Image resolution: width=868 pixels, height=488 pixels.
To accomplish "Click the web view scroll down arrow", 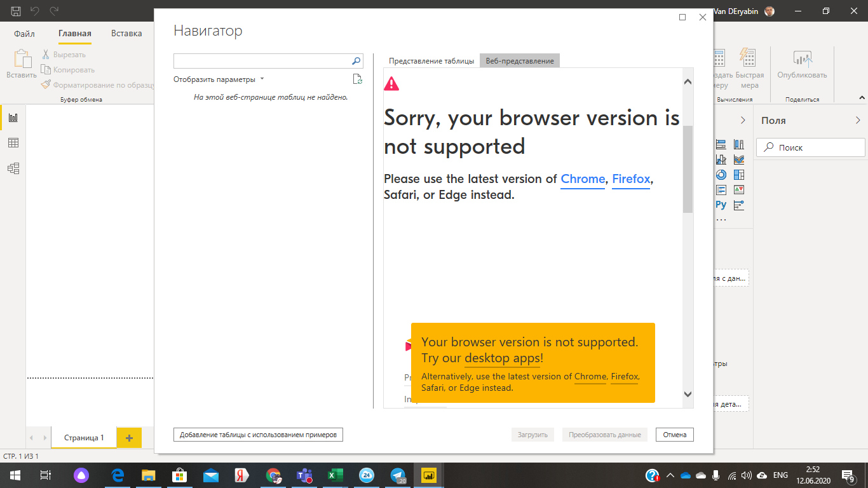I will click(688, 394).
